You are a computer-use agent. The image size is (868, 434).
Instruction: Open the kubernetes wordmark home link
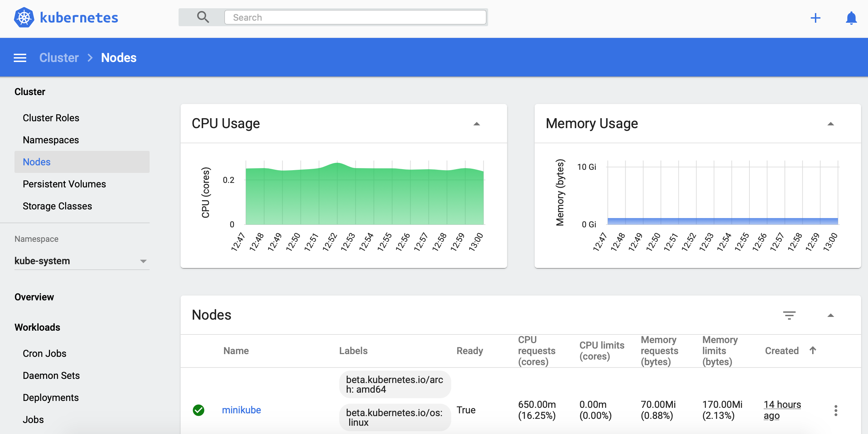(x=79, y=18)
